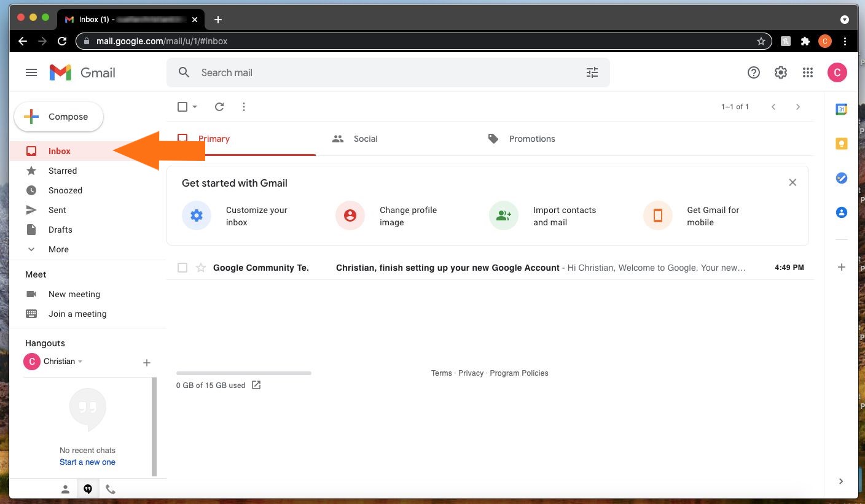Open the More options three-dot menu
Viewport: 865px width, 504px height.
244,107
